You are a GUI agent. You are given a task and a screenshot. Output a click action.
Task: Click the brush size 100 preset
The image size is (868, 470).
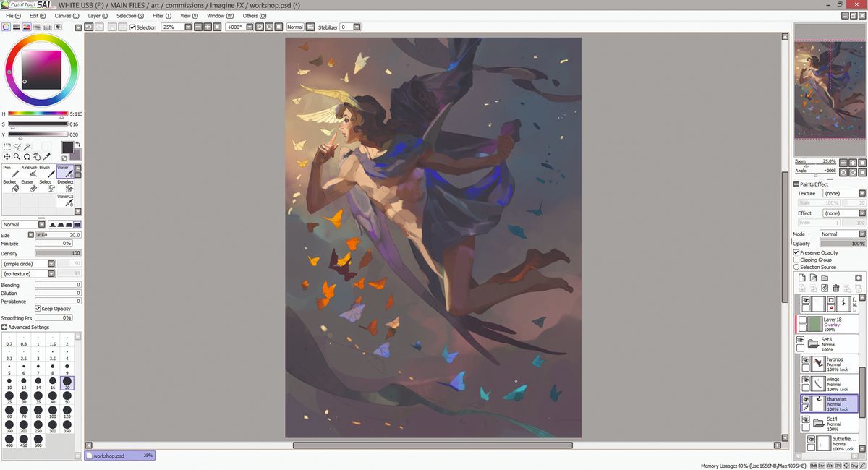coord(52,410)
